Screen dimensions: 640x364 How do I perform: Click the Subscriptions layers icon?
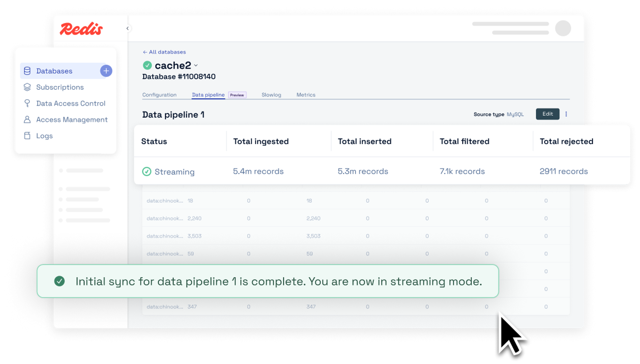27,87
